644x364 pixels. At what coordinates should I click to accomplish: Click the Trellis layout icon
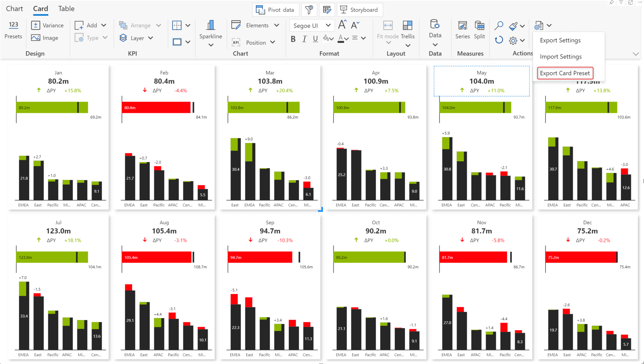408,25
